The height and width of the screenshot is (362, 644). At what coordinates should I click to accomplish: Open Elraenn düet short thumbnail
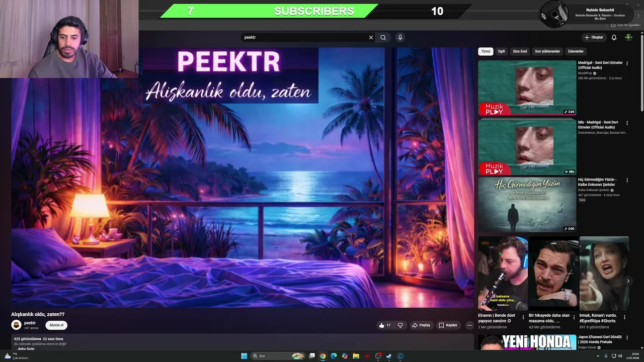[503, 273]
